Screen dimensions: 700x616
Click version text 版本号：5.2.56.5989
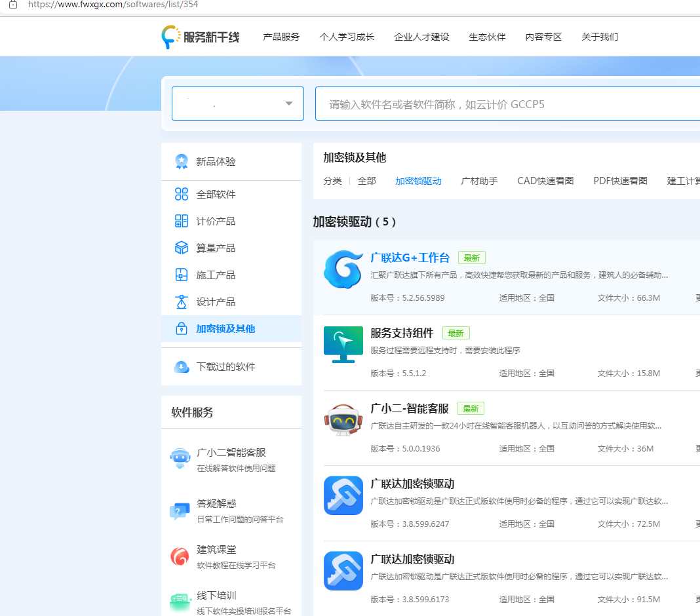coord(407,298)
